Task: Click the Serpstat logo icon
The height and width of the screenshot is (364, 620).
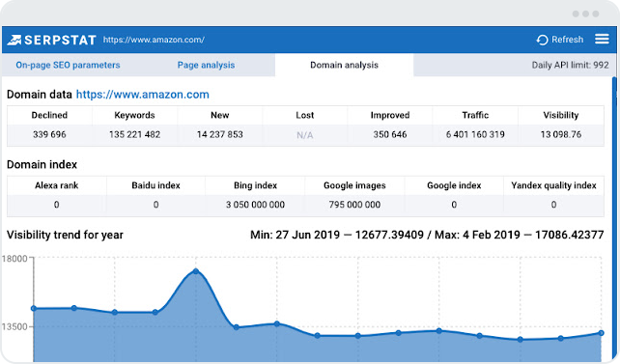Action: [14, 40]
